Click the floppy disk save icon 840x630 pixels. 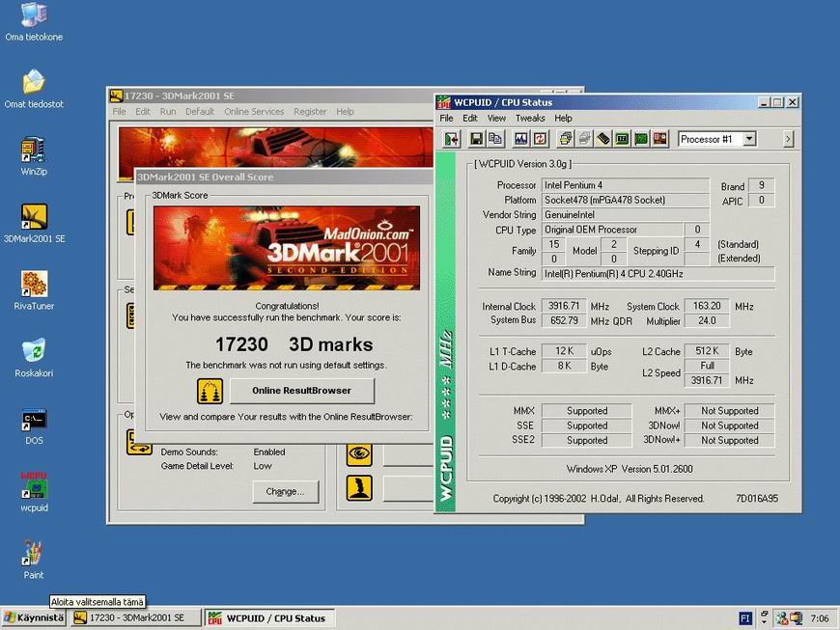coord(476,139)
